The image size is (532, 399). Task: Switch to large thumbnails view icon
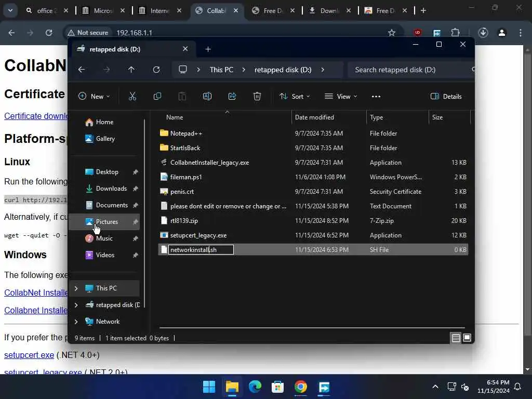click(x=467, y=338)
